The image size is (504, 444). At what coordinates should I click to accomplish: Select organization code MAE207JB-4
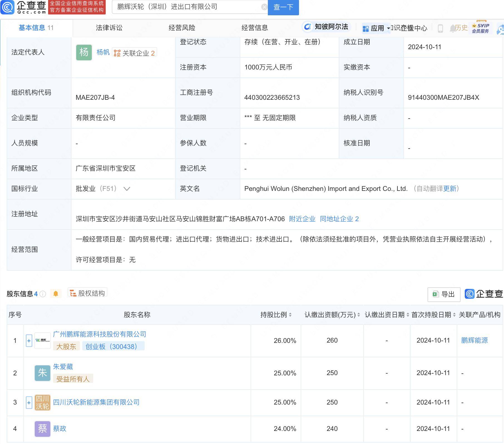point(95,98)
